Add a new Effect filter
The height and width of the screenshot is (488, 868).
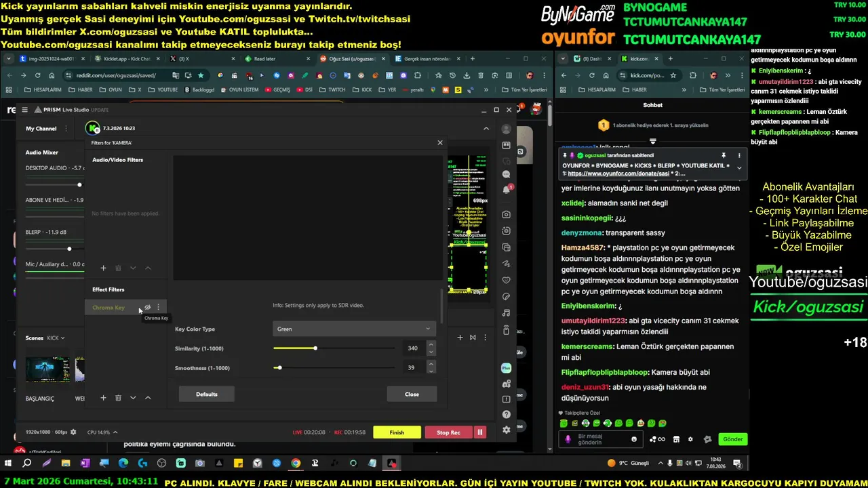[x=103, y=398]
